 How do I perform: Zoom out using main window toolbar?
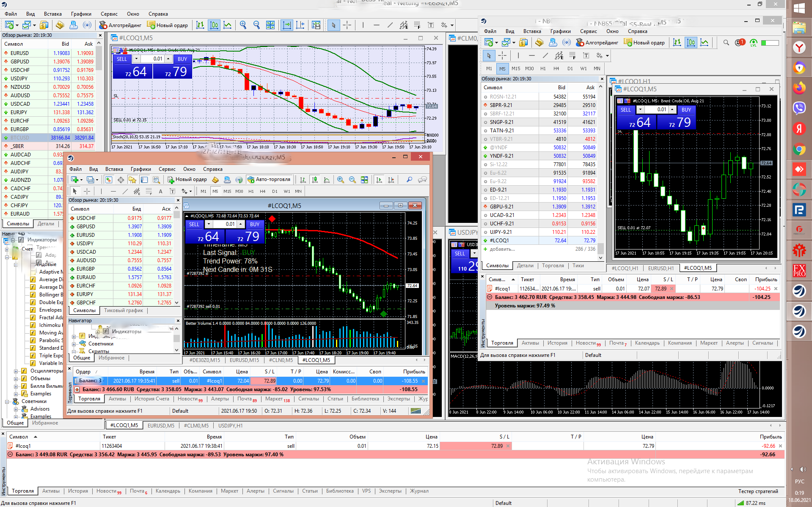click(x=256, y=25)
